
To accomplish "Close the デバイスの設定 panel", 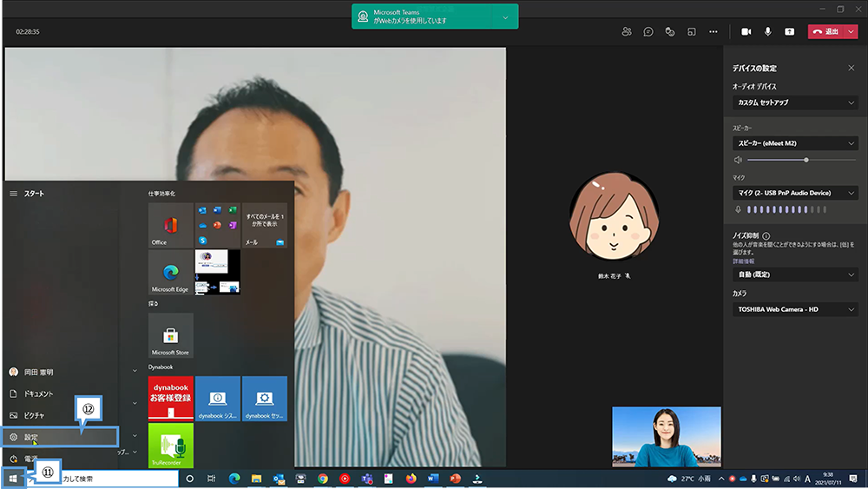I will [851, 68].
